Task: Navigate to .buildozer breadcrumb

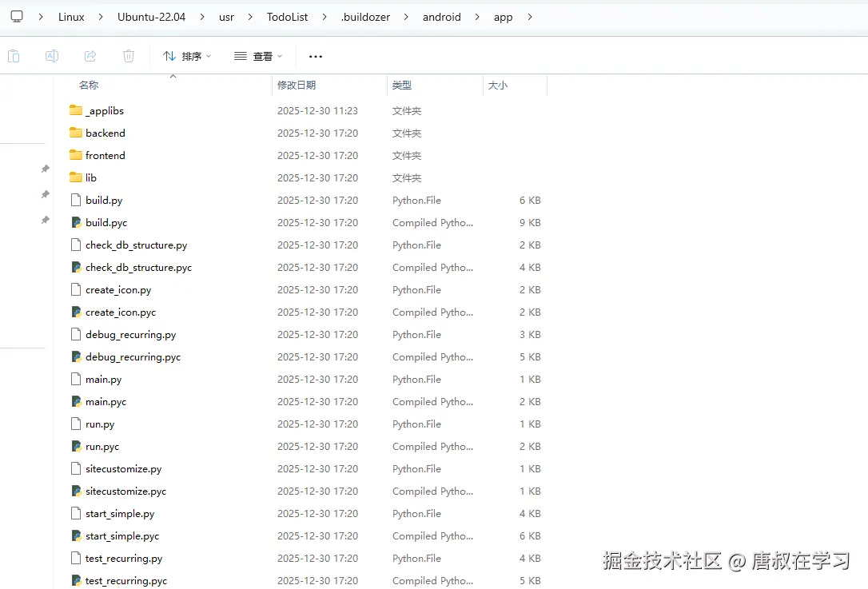Action: point(365,17)
